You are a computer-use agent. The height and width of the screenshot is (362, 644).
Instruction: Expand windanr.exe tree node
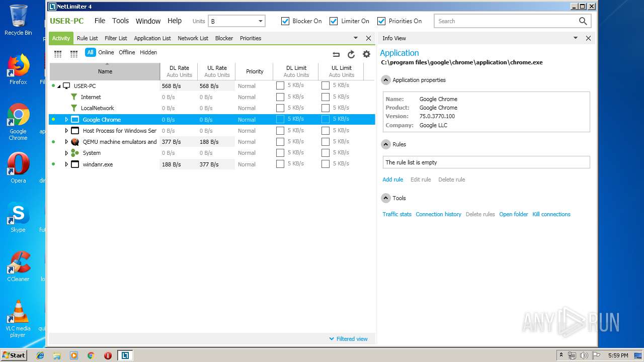point(66,164)
